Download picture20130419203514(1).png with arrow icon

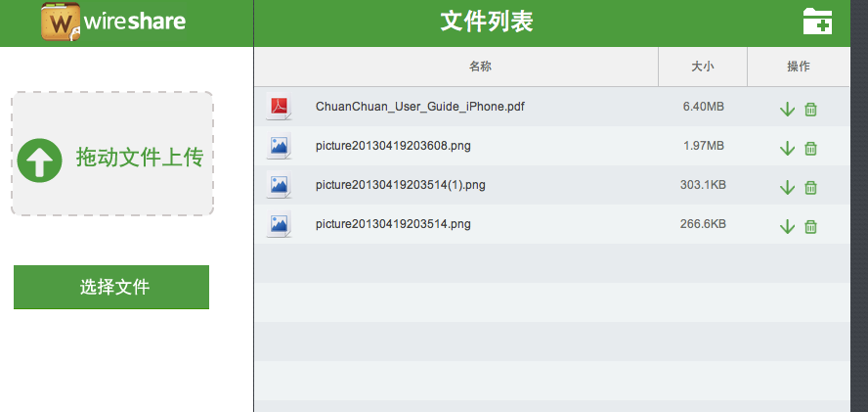[787, 188]
